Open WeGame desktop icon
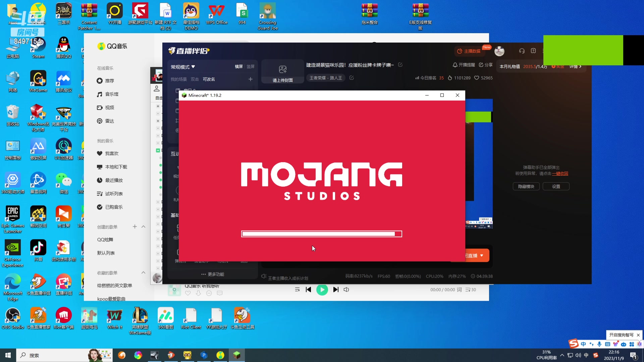Viewport: 644px width, 362px height. (x=38, y=81)
